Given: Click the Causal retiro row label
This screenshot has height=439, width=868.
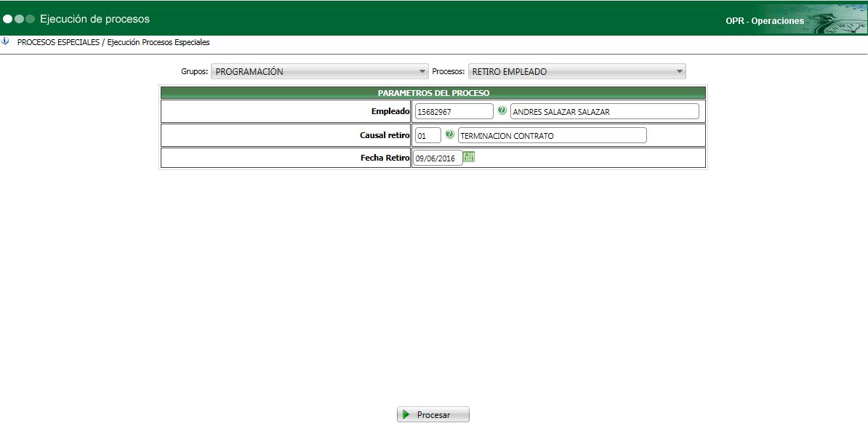Looking at the screenshot, I should [x=385, y=135].
